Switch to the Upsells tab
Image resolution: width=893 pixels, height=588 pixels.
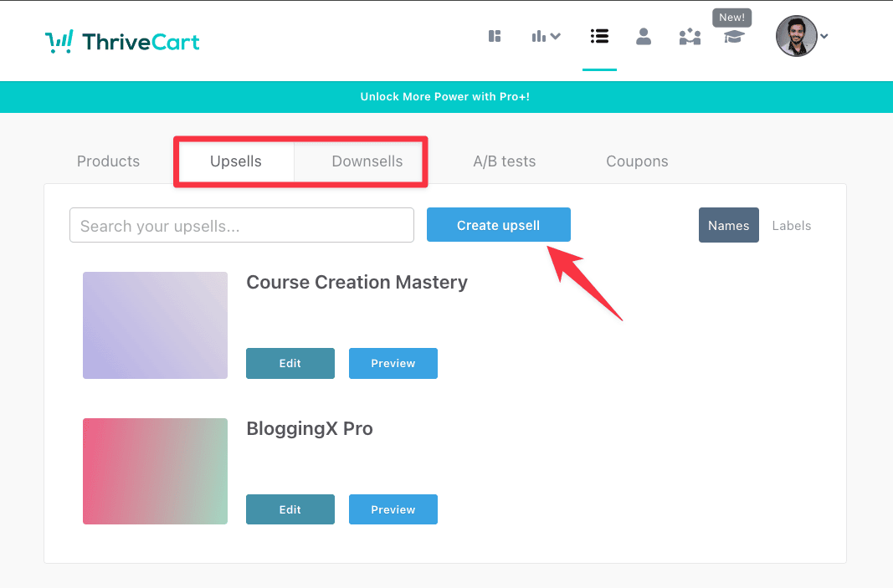(236, 161)
